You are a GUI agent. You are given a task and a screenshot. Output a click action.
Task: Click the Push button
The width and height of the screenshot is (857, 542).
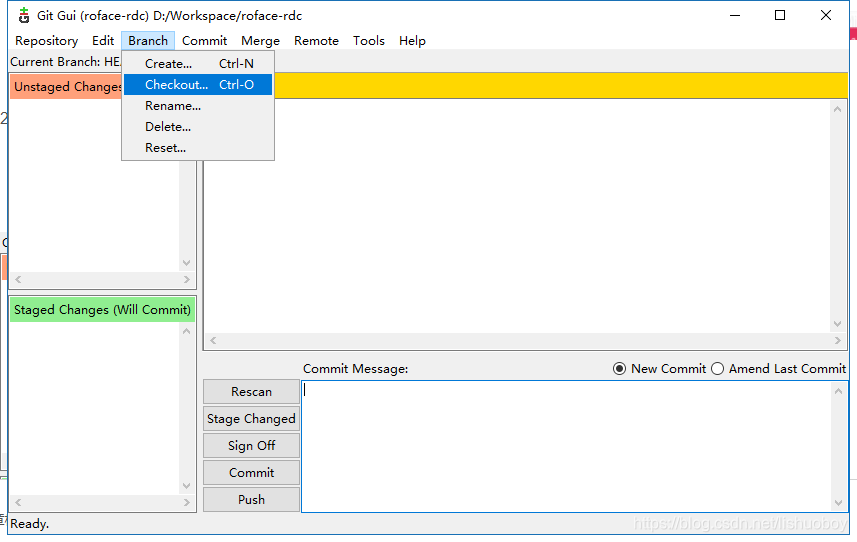(251, 499)
